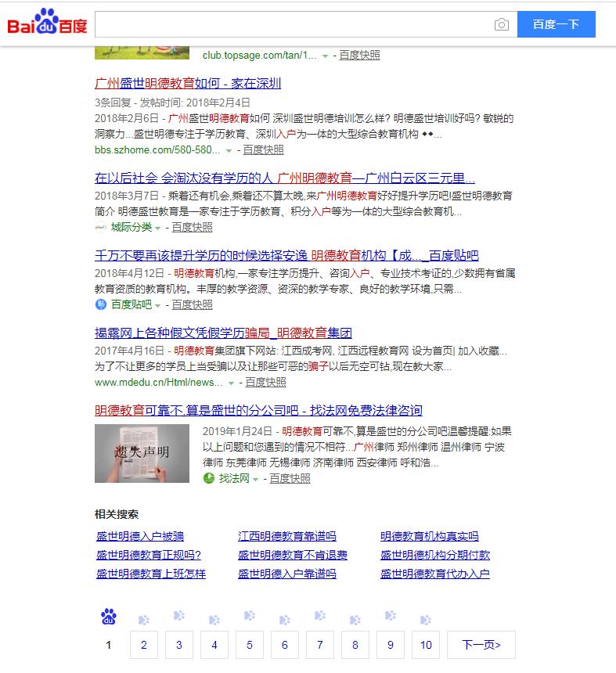Open related search 盛世明德入户被骗
The image size is (616, 673).
140,536
